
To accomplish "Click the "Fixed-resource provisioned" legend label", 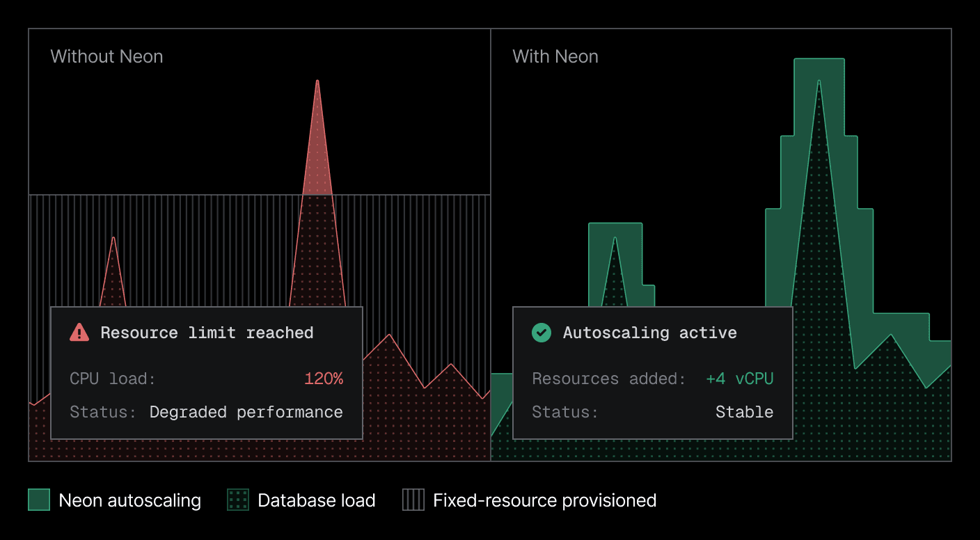I will [x=545, y=500].
